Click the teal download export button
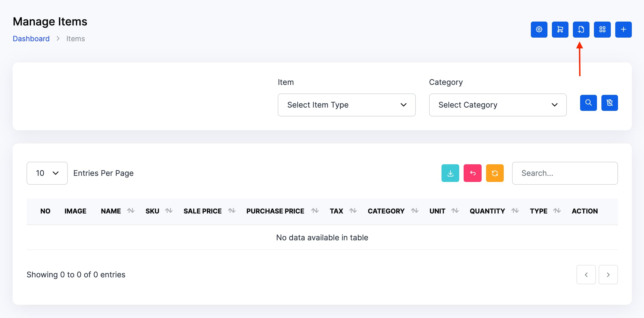Screen dimensions: 644x318 [450, 173]
